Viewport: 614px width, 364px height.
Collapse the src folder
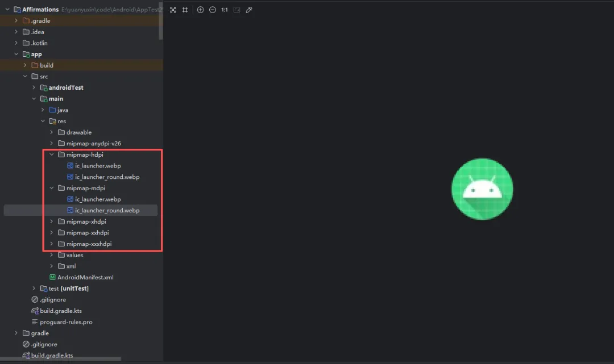click(x=25, y=76)
